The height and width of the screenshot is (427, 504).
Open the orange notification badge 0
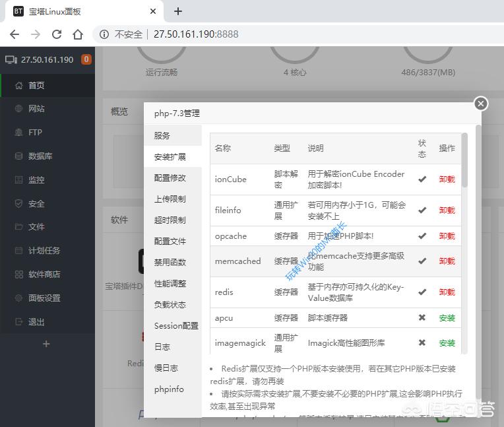[x=86, y=59]
